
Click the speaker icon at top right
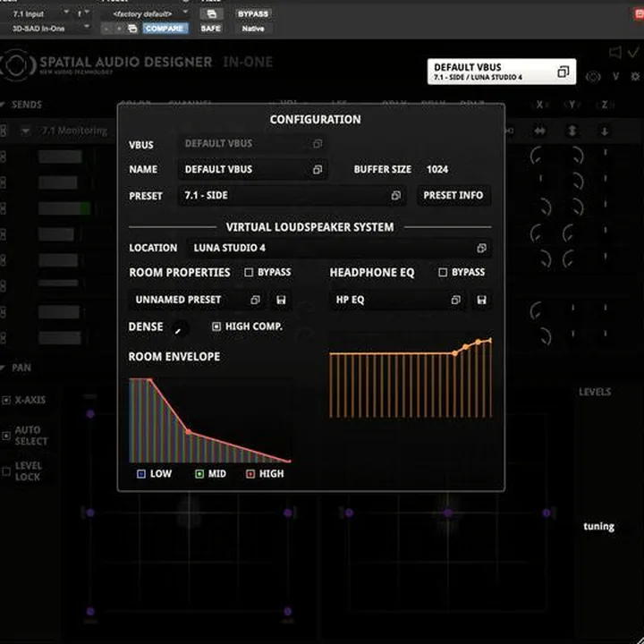(614, 52)
